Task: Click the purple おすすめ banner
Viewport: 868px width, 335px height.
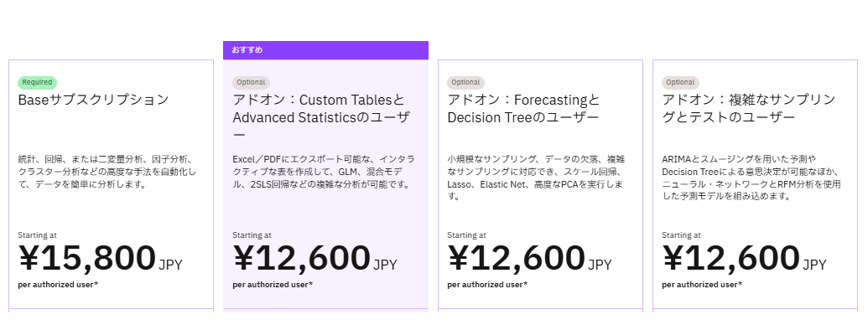Action: 325,50
